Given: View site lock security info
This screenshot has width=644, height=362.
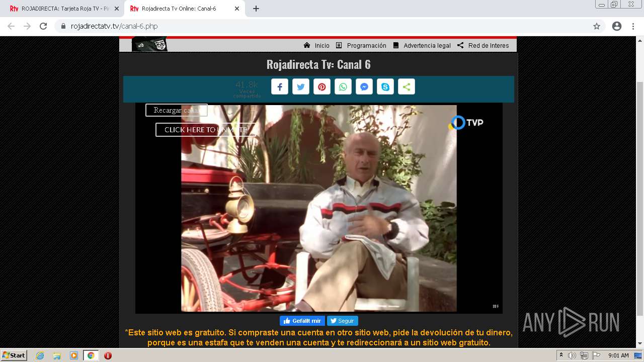Looking at the screenshot, I should (63, 26).
